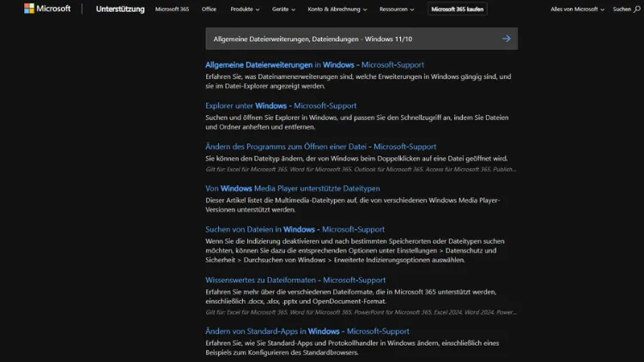Open Allgemeine Dateierweiterungen in Windows result
This screenshot has height=362, width=644.
point(314,65)
